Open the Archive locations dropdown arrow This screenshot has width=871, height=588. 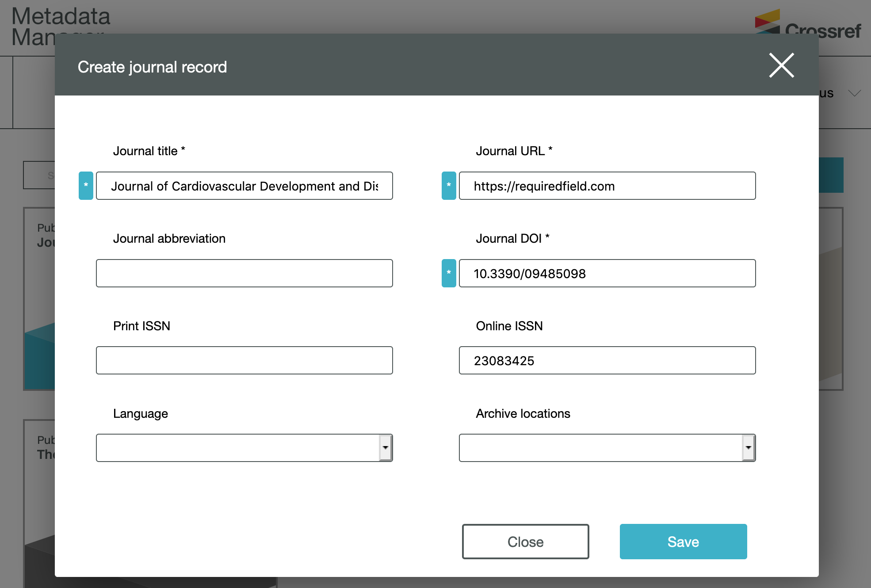coord(748,448)
